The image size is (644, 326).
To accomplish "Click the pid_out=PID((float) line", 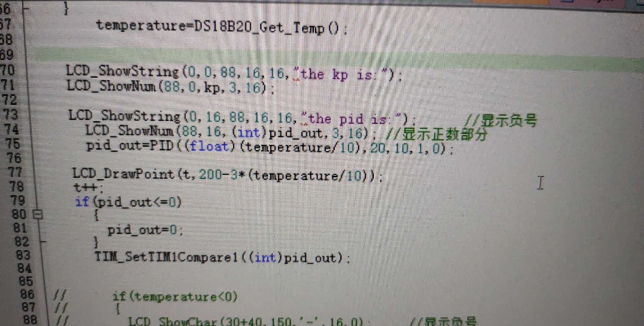I will pos(270,147).
